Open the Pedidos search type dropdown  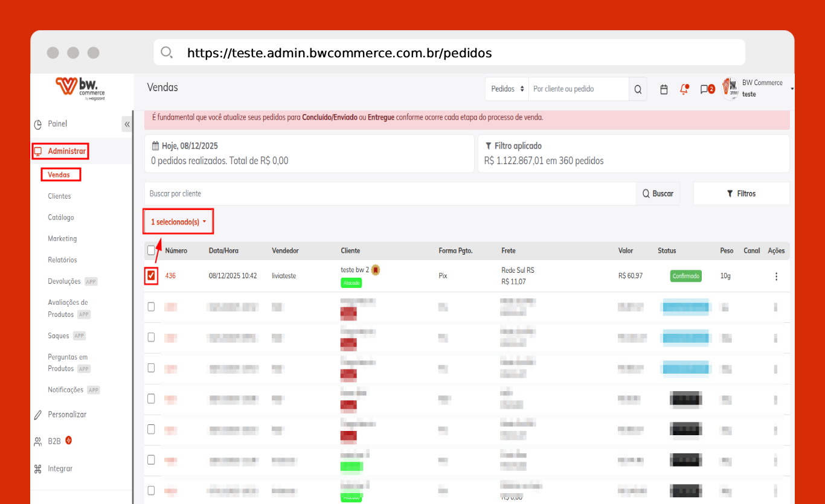(x=507, y=89)
